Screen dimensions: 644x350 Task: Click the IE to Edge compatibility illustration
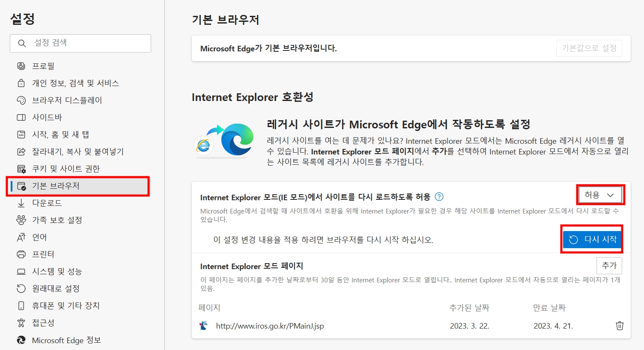click(x=224, y=140)
